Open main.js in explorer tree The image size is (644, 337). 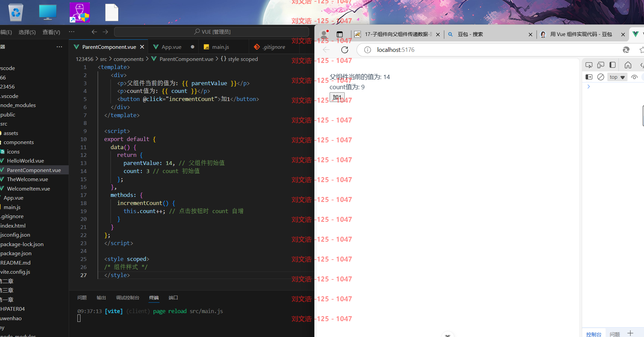tap(12, 207)
